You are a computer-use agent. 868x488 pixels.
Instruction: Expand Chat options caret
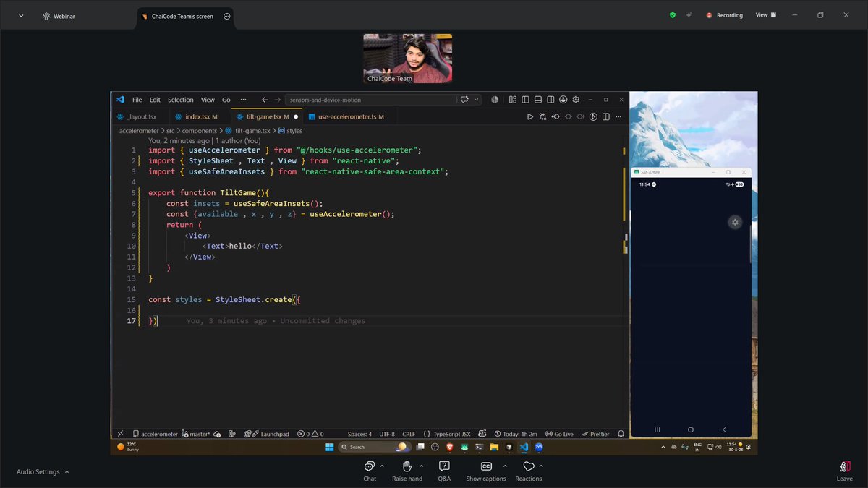coord(383,466)
